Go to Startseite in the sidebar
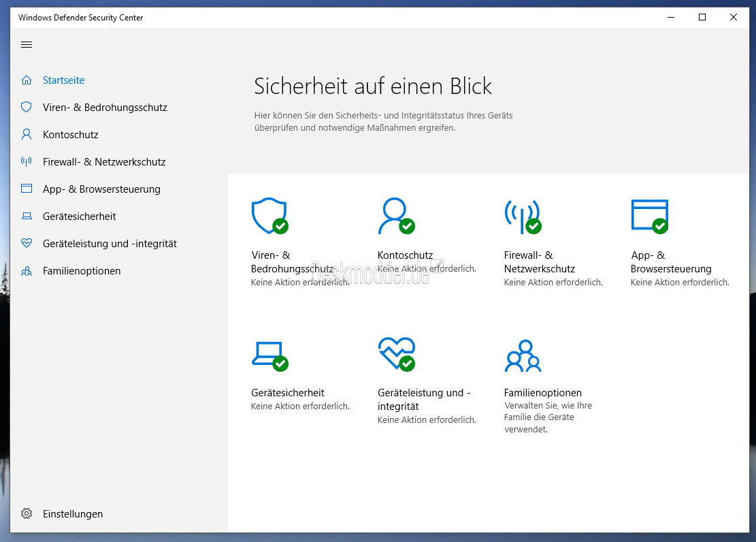756x542 pixels. (64, 80)
